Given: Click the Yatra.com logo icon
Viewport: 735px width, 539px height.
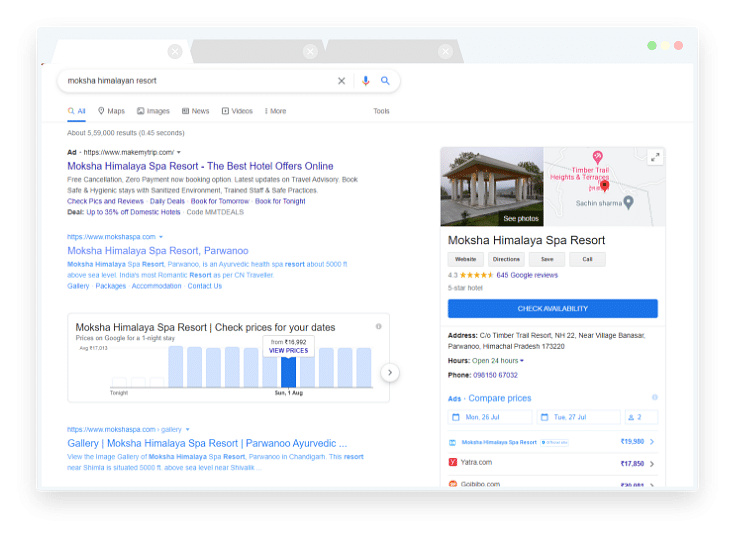Looking at the screenshot, I should [x=453, y=462].
